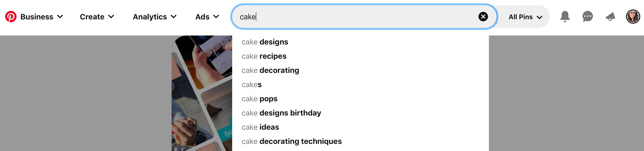Screen dimensions: 644x151
Task: Open the All Pins filter dropdown
Action: click(525, 17)
